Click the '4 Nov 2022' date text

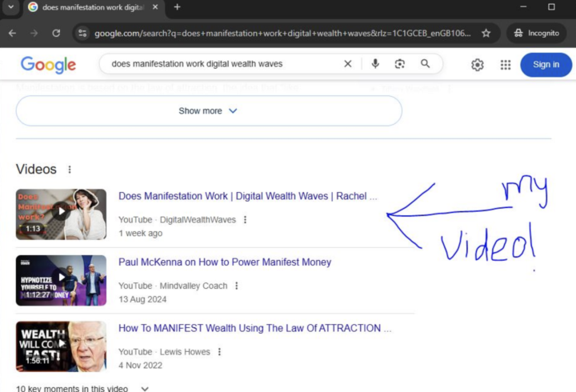coord(140,366)
